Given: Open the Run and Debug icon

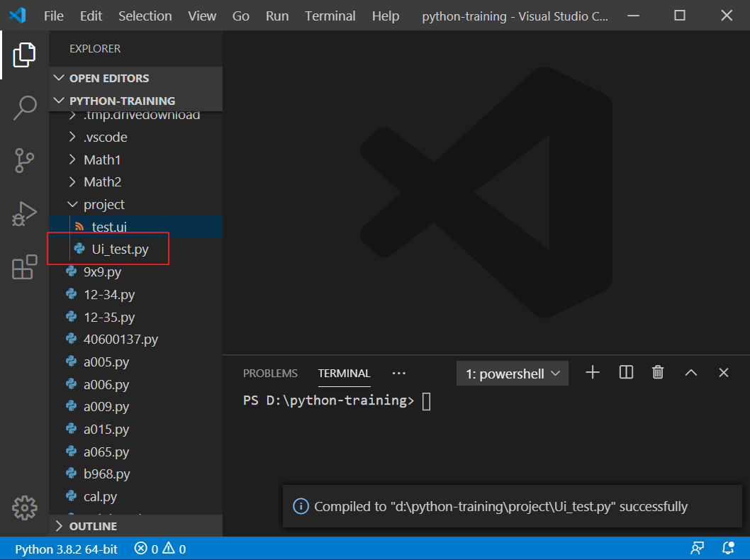Looking at the screenshot, I should [x=25, y=213].
